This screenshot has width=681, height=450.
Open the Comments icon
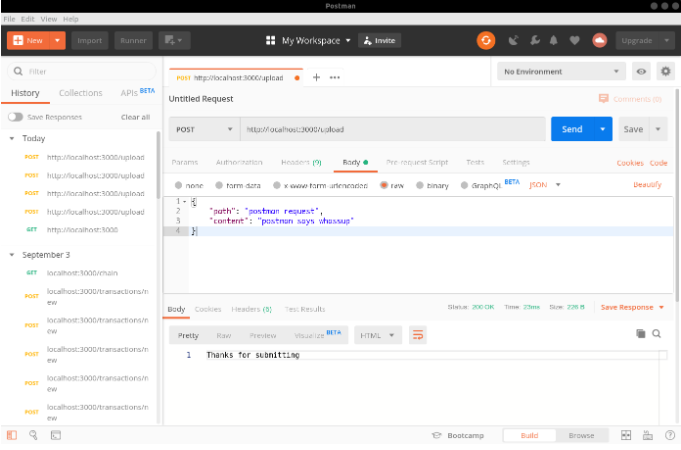coord(603,99)
